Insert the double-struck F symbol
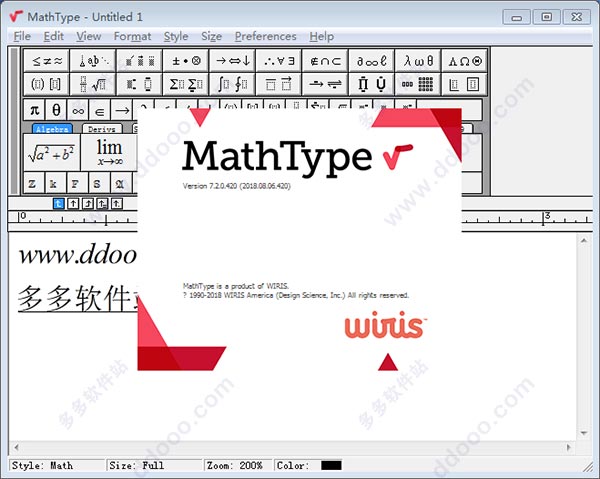 coord(77,183)
